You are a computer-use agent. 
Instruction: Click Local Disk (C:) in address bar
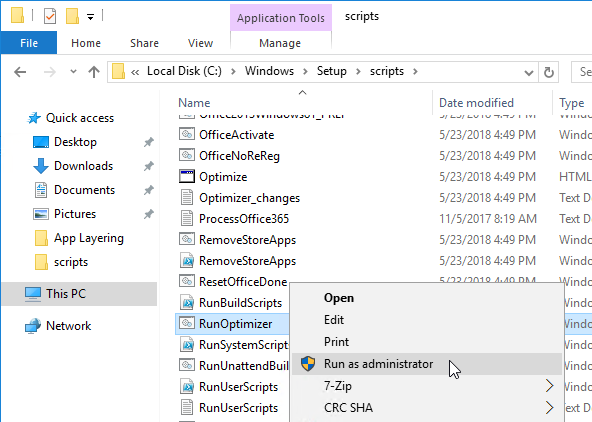(x=184, y=71)
